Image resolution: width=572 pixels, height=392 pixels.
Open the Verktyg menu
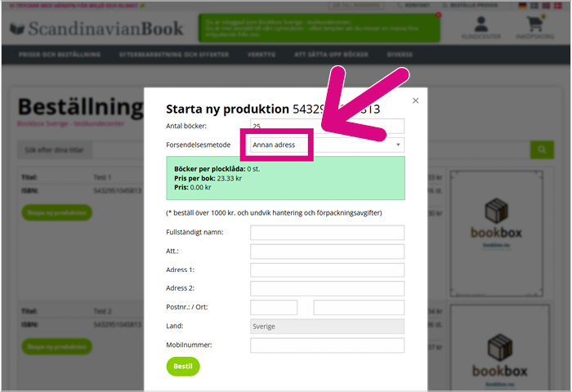(x=261, y=55)
